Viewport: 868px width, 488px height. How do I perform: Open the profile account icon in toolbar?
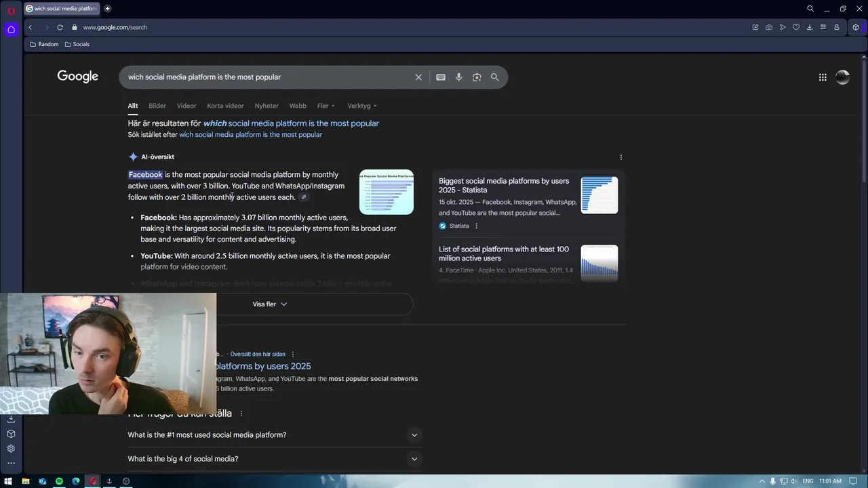point(837,27)
